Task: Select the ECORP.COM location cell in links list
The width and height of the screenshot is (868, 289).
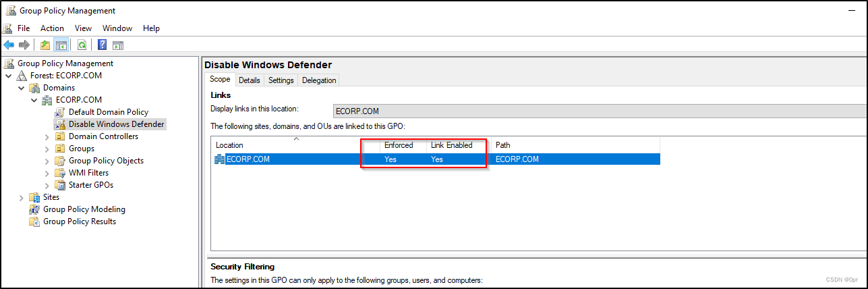Action: click(248, 159)
